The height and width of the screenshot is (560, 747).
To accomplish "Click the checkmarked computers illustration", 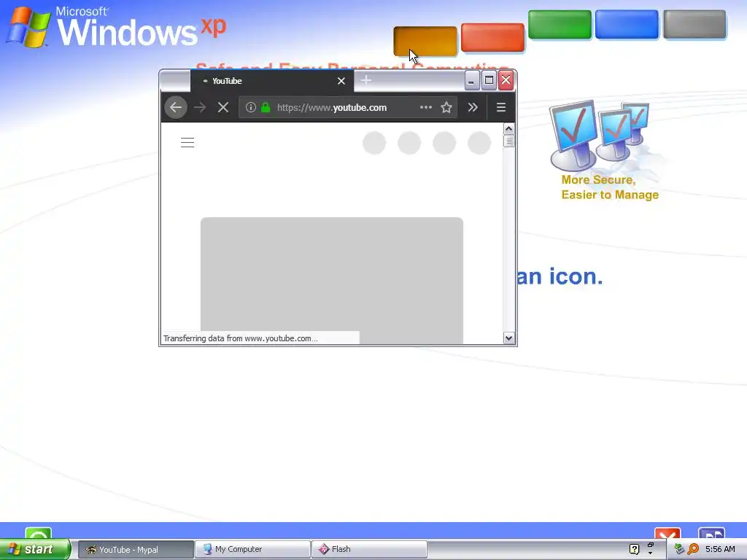I will click(x=600, y=136).
